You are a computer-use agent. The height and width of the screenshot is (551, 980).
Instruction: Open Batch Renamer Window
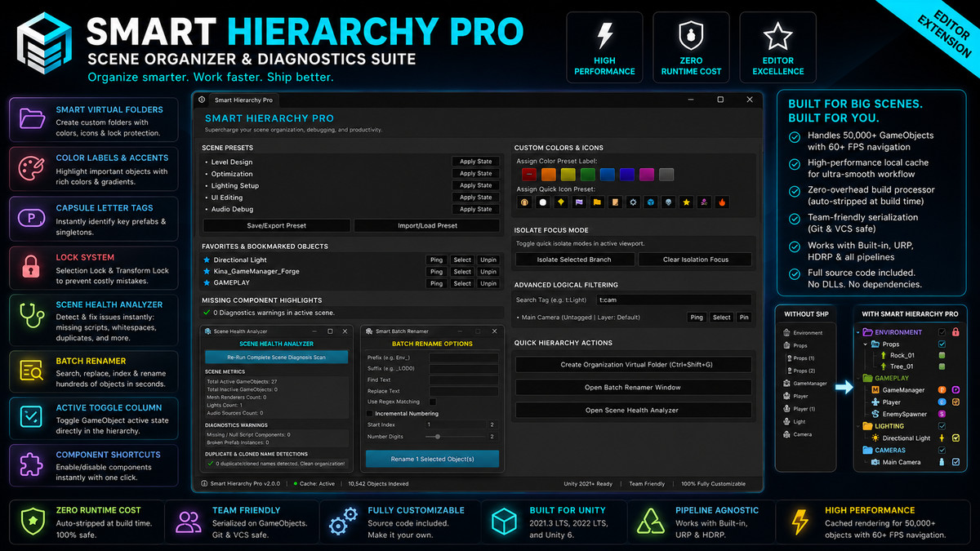(x=633, y=387)
